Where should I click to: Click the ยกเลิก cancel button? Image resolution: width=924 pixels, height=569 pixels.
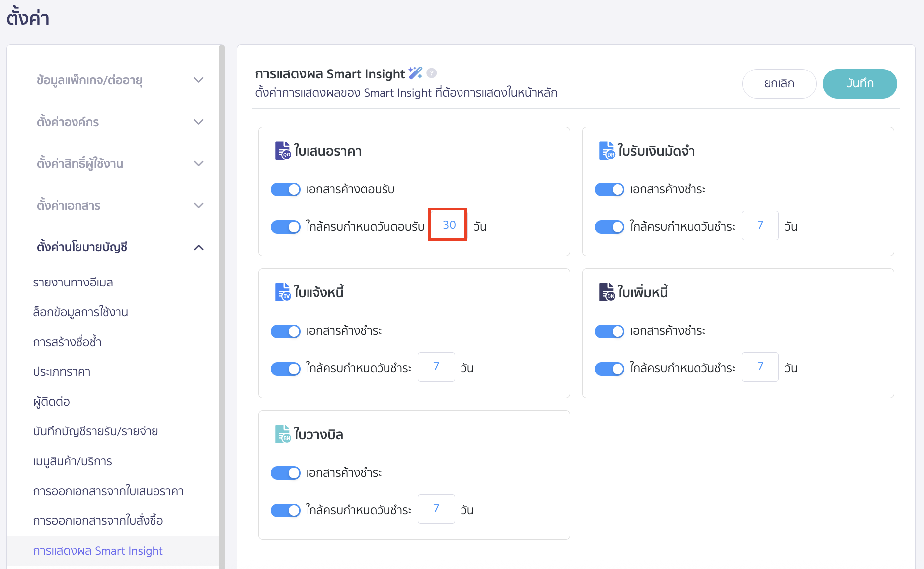[x=779, y=83]
